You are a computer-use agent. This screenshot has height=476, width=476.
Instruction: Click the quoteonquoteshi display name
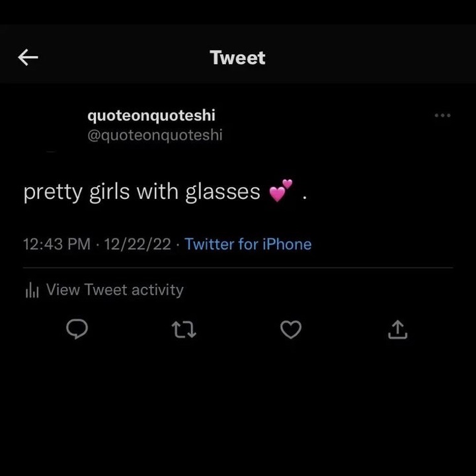(151, 116)
